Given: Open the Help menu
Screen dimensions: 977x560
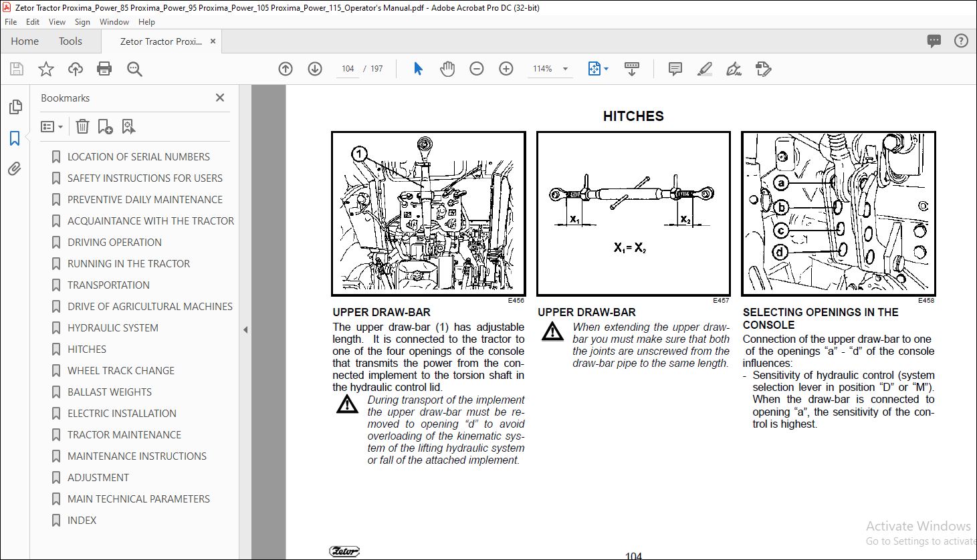Looking at the screenshot, I should click(146, 22).
